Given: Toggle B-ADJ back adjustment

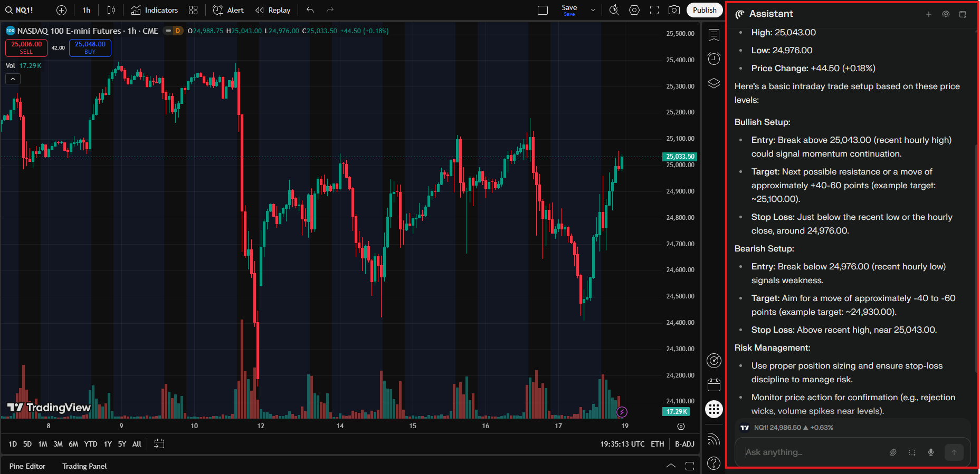Looking at the screenshot, I should tap(684, 444).
